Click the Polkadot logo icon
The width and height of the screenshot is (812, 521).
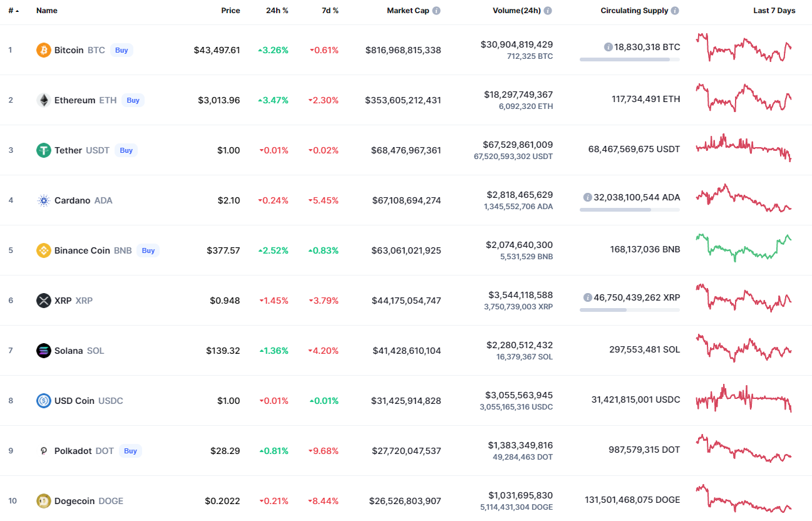[x=44, y=451]
